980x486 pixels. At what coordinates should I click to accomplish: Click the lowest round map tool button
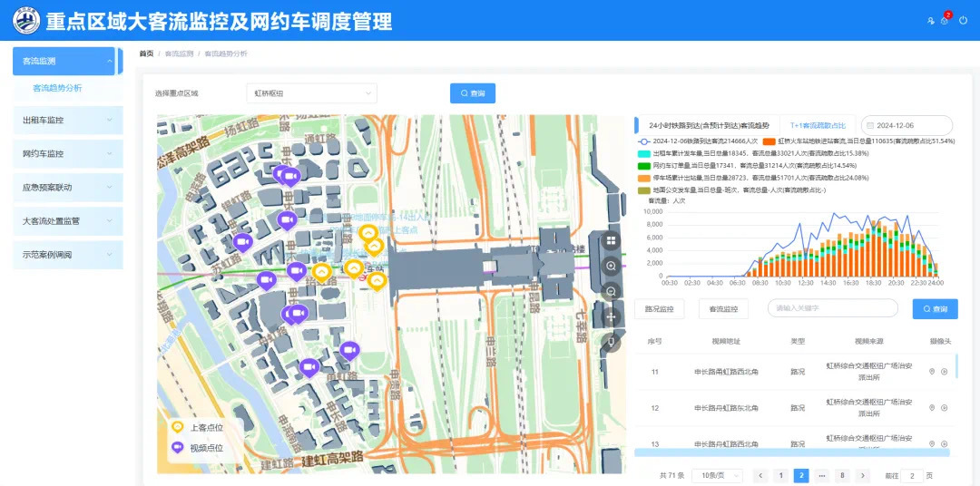[612, 343]
